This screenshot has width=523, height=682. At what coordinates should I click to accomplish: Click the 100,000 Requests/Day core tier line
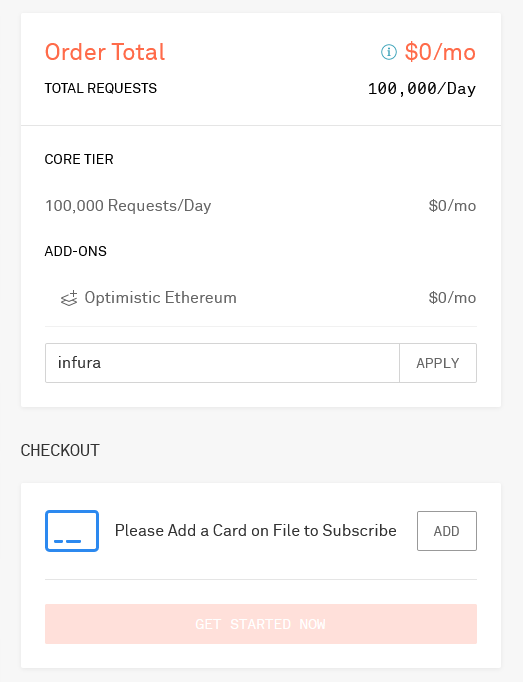[128, 205]
